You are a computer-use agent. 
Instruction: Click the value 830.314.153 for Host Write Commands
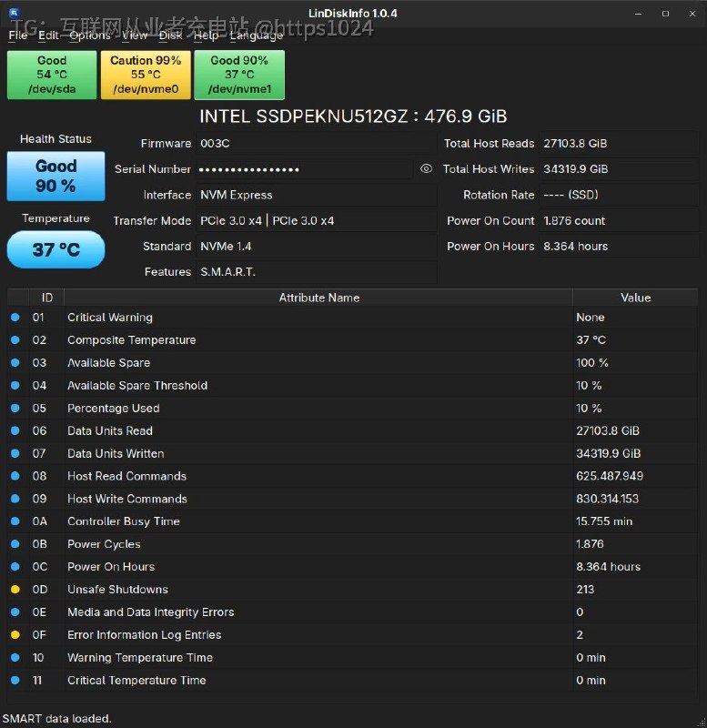(x=607, y=499)
